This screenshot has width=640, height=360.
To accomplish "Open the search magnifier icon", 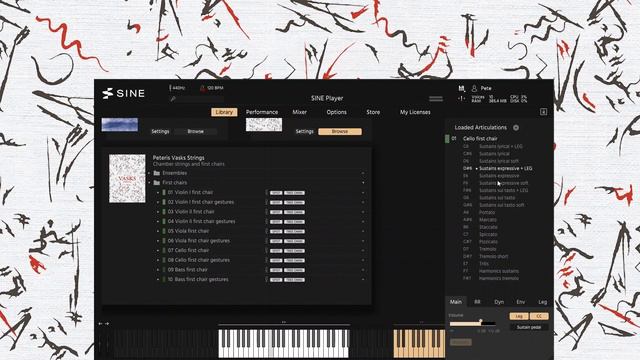I will pyautogui.click(x=173, y=99).
